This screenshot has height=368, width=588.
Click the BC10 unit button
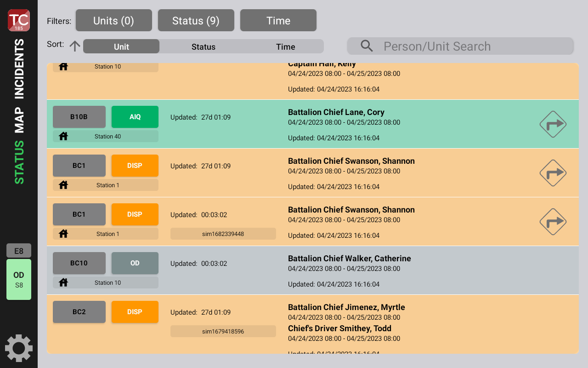[x=79, y=263]
